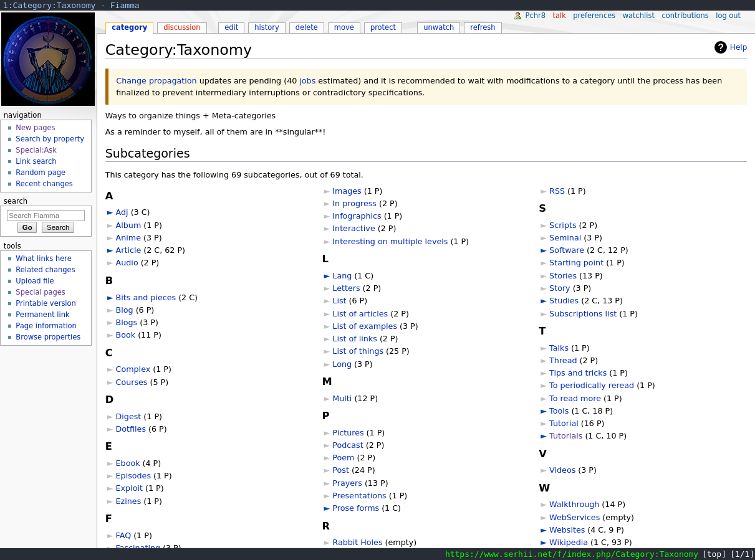Expand the Prose forms arrow
The image size is (755, 560).
click(x=327, y=508)
